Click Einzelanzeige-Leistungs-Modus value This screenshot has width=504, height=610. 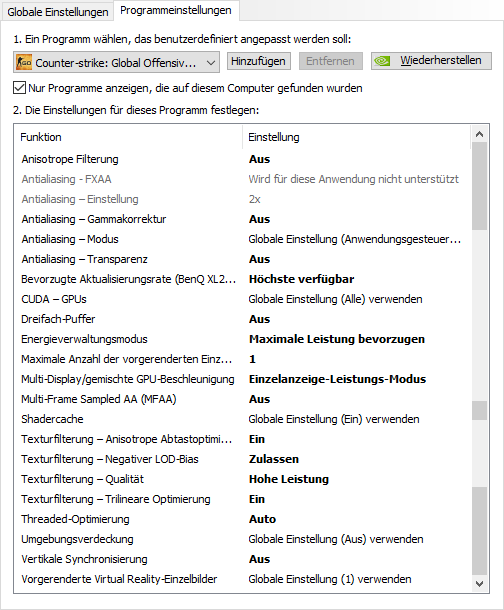click(x=337, y=379)
